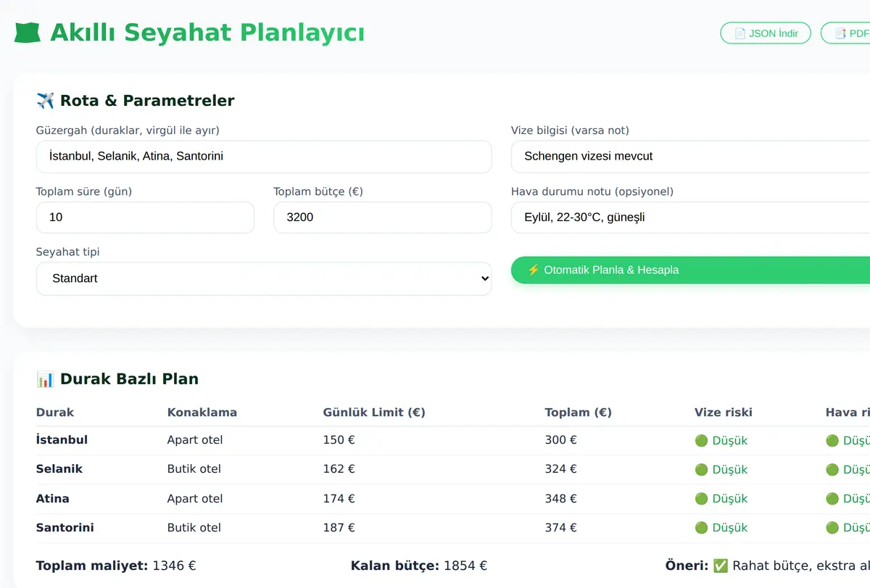Click the 187 € daily limit value

coord(339,528)
